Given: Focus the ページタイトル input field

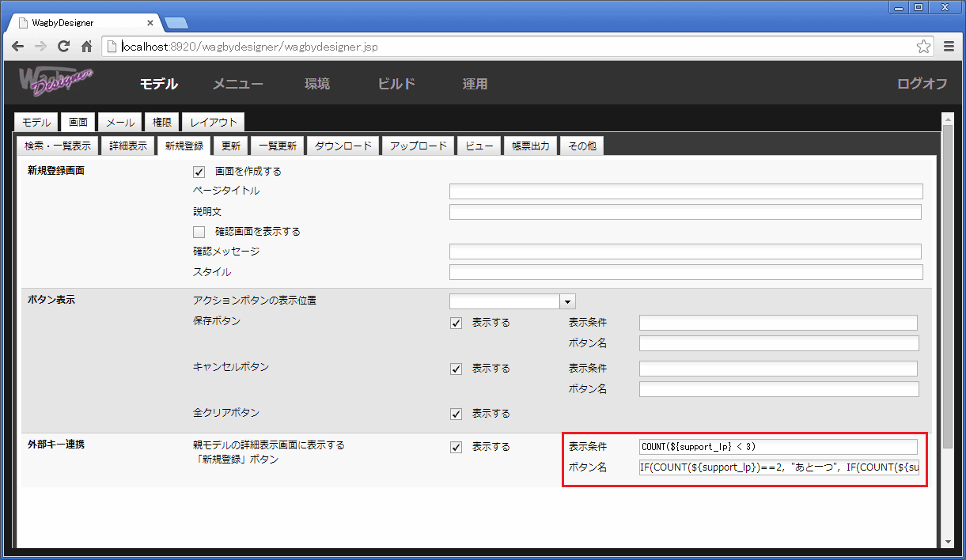Looking at the screenshot, I should click(x=686, y=191).
